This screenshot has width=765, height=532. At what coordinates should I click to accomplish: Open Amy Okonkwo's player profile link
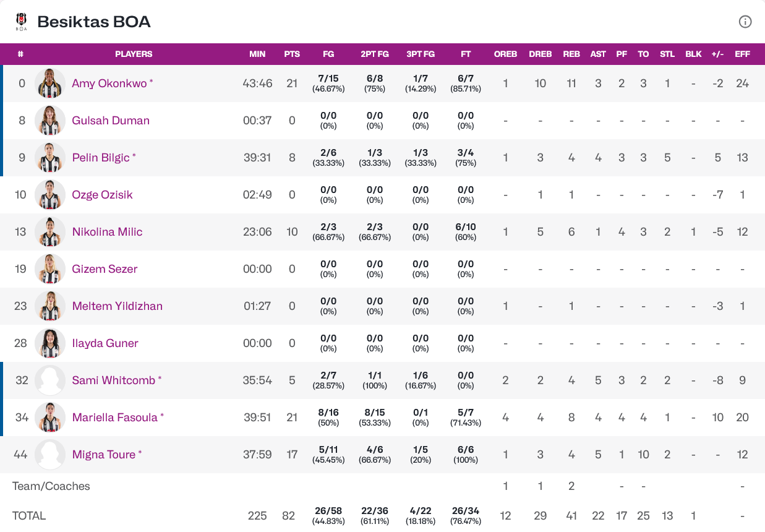coord(109,84)
